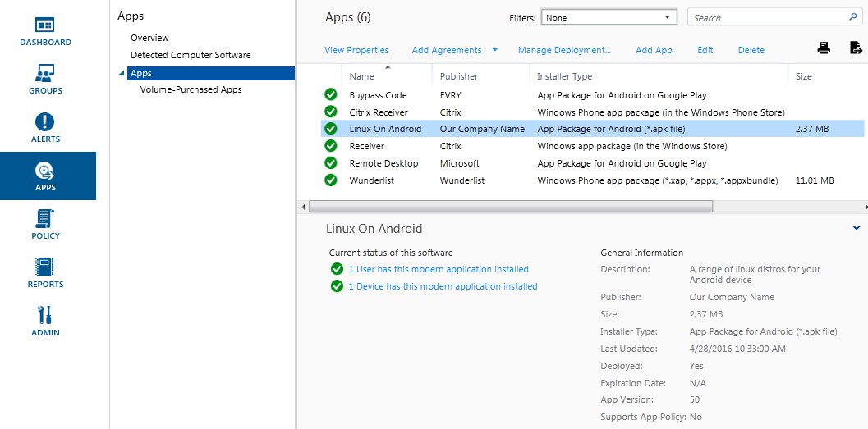
Task: Click the Microsoft publisher cell
Action: pos(460,163)
